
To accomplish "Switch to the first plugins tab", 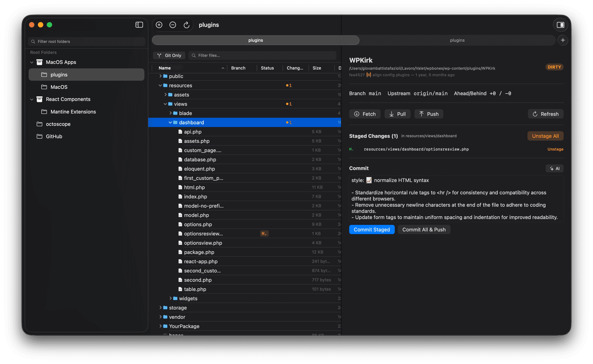I will click(x=256, y=40).
